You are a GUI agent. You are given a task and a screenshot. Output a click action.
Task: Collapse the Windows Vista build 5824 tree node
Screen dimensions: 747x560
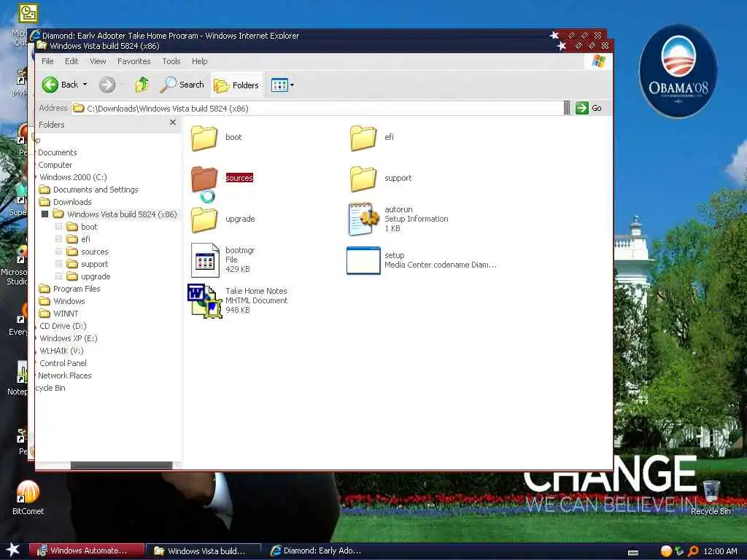coord(44,214)
